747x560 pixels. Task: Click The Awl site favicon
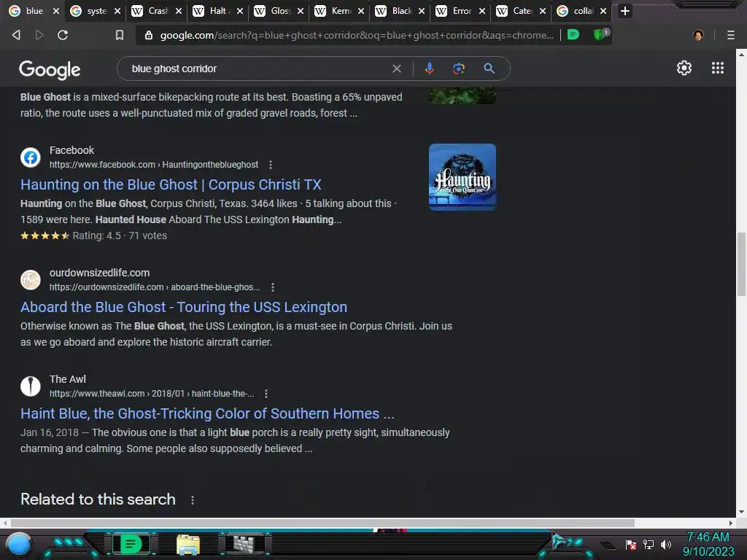click(x=31, y=386)
